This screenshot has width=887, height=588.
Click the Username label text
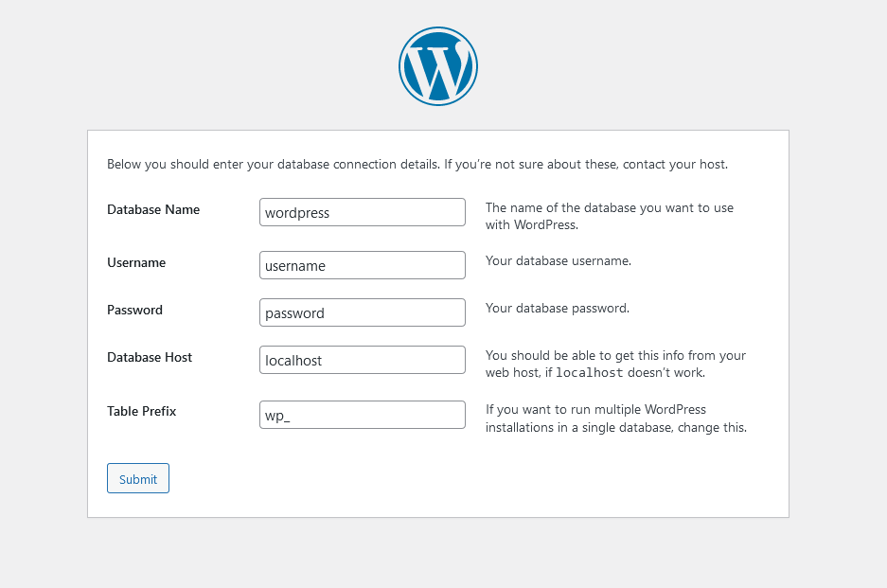(x=135, y=262)
